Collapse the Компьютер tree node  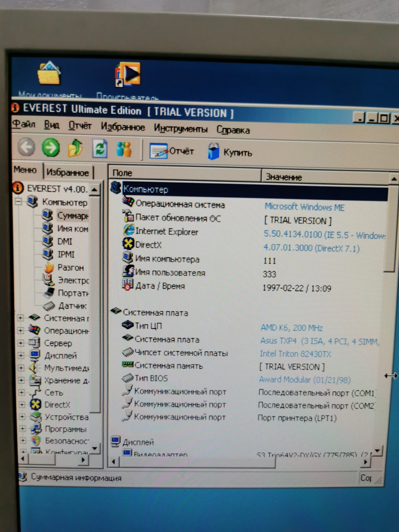[18, 201]
